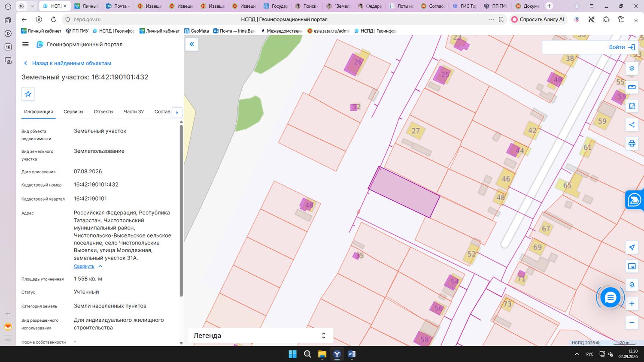Viewport: 644px width, 362px height.
Task: Click the info panel vertical scrollbar
Action: pyautogui.click(x=181, y=210)
